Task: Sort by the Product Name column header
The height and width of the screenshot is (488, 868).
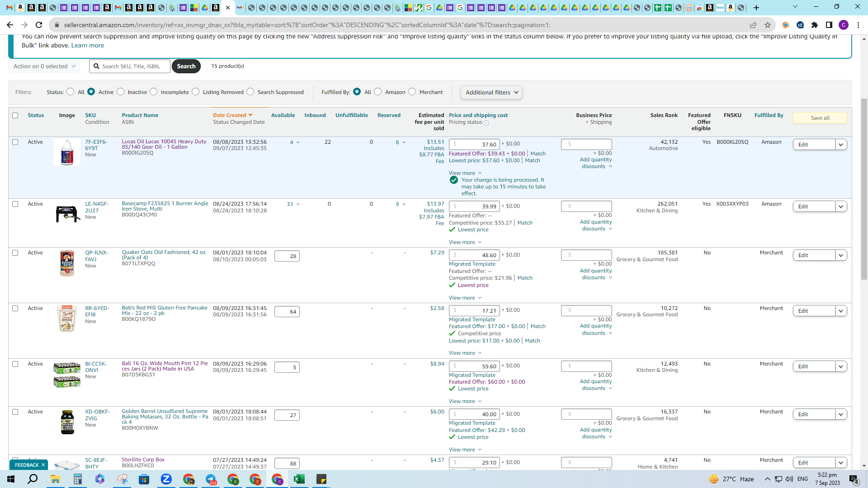Action: click(x=140, y=115)
